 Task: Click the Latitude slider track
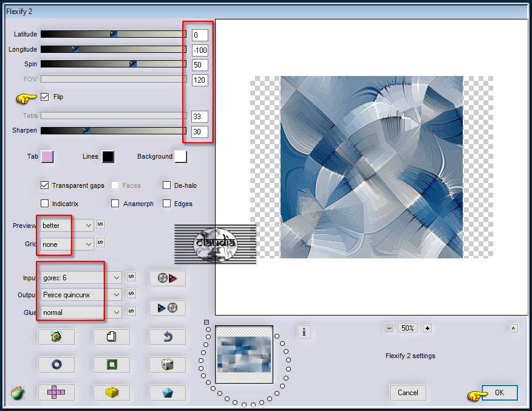point(114,34)
